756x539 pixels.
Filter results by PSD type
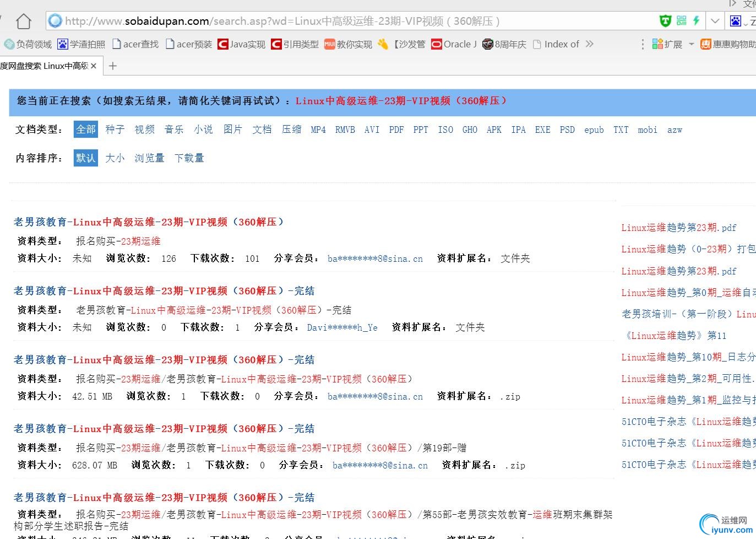(x=567, y=130)
